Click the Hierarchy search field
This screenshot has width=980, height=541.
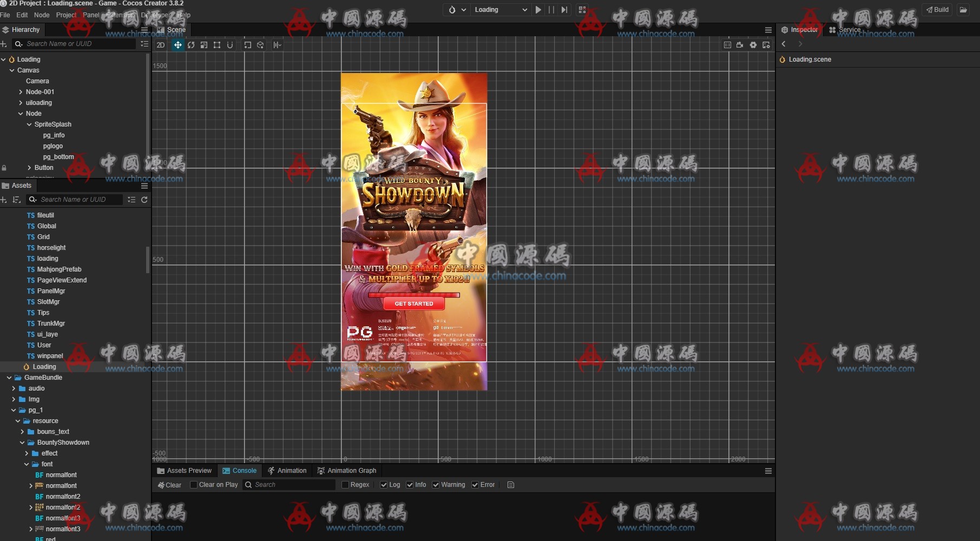pos(76,44)
